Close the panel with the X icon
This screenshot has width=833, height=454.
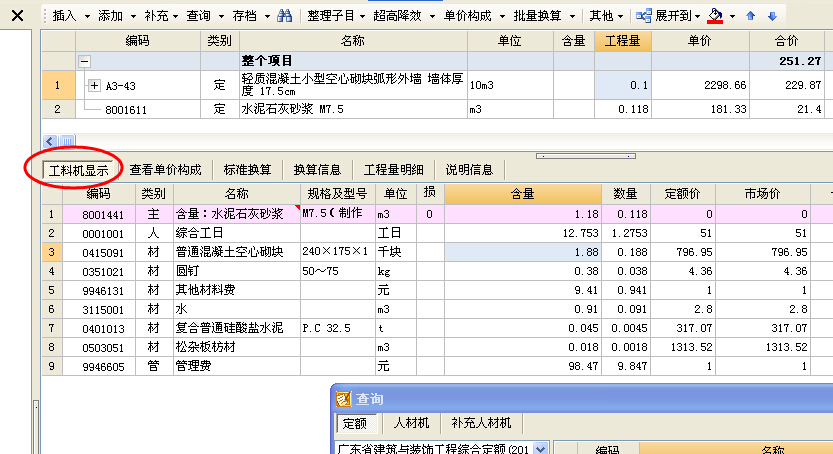17,15
